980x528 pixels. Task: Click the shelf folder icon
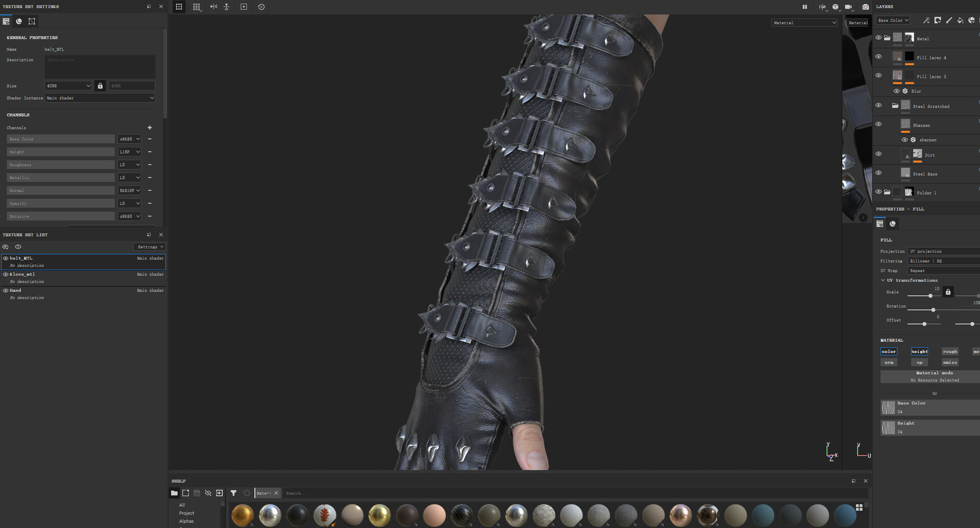[174, 493]
